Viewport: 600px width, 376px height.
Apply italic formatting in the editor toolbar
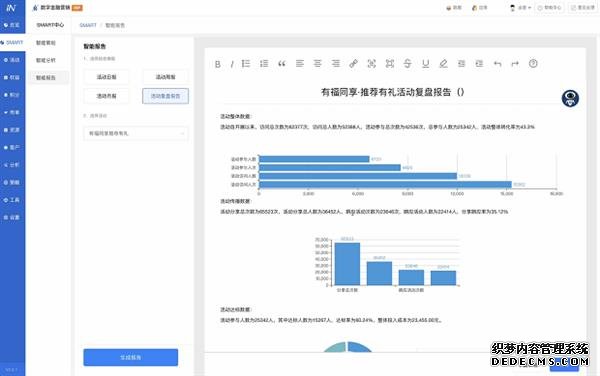click(x=232, y=64)
